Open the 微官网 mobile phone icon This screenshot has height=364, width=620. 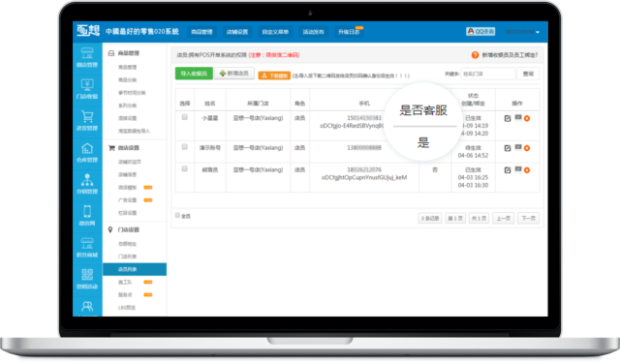pyautogui.click(x=87, y=216)
